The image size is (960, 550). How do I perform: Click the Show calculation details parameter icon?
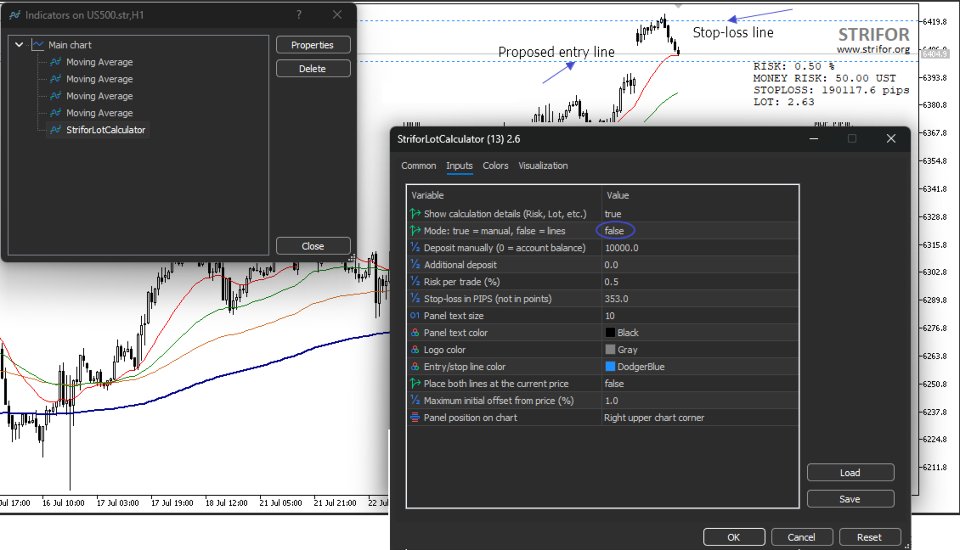(415, 214)
